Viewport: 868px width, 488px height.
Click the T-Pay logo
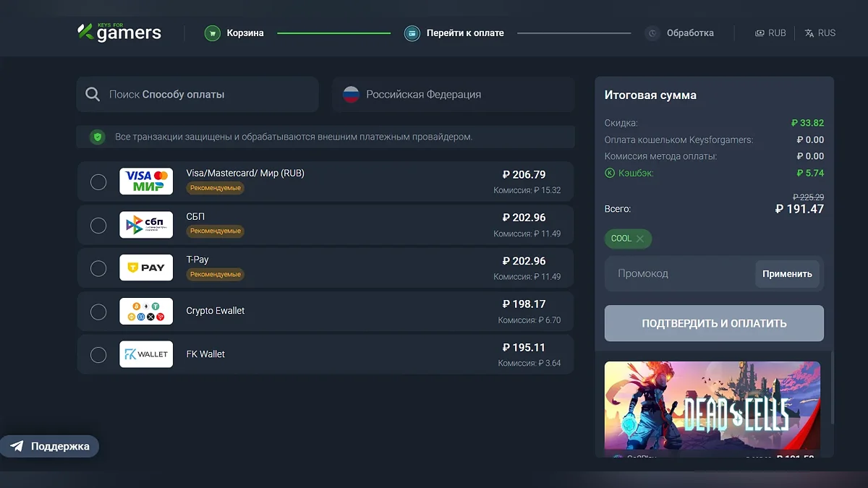click(x=146, y=267)
